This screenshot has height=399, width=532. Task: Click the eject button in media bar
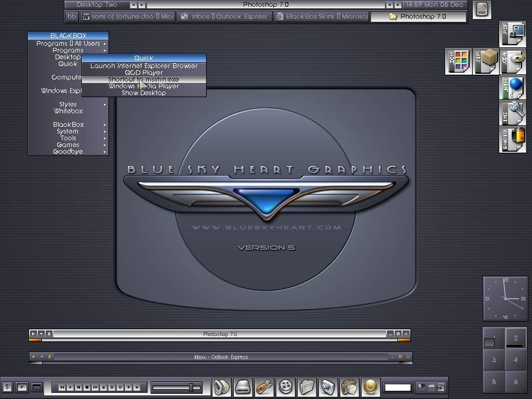pyautogui.click(x=103, y=387)
